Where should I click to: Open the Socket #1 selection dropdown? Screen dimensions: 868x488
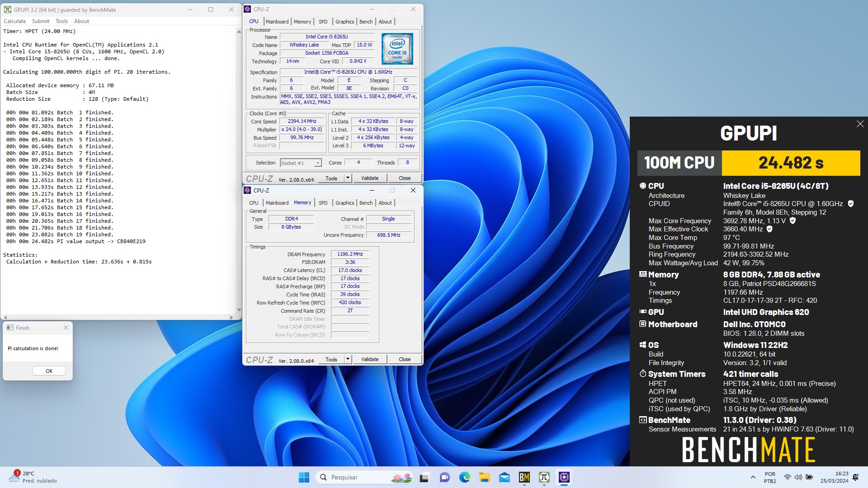pyautogui.click(x=300, y=163)
